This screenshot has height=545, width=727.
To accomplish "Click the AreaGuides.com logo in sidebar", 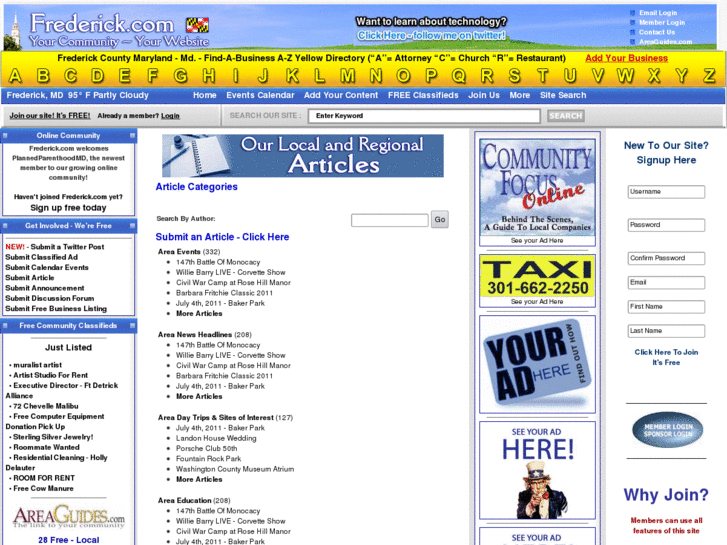I will point(69,517).
